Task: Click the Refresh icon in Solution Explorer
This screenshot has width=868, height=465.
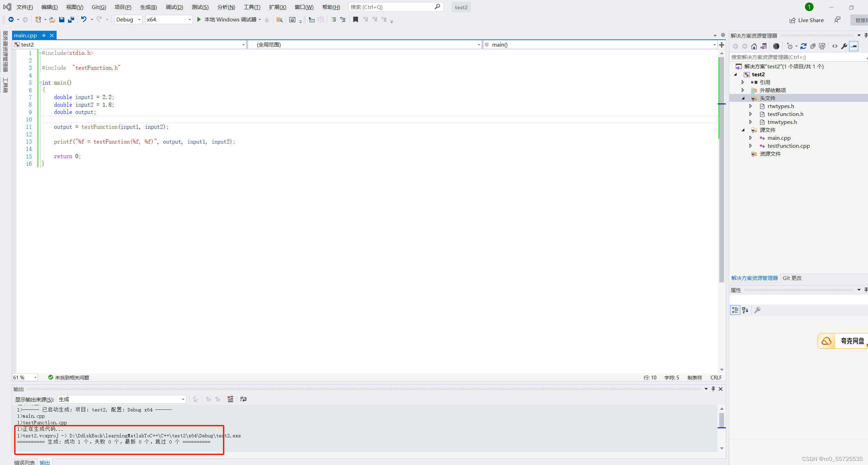Action: (803, 46)
